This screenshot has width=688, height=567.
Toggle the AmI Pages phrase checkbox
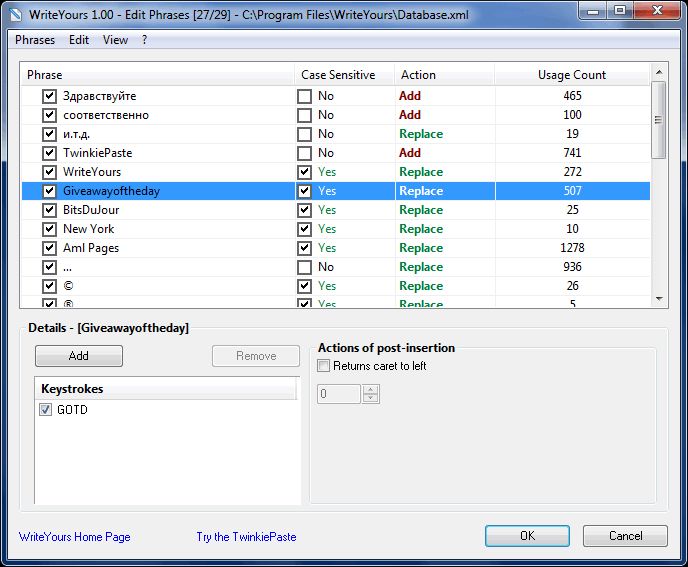pos(49,248)
